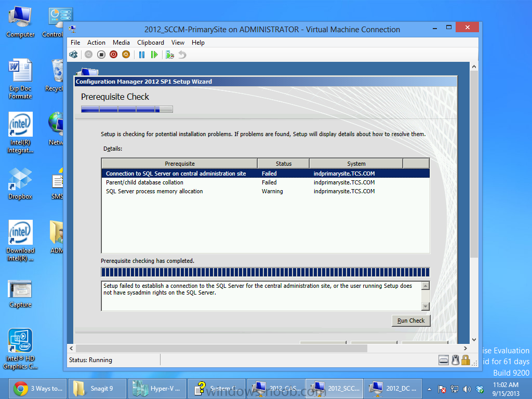Open the File menu
This screenshot has width=532, height=399.
coord(75,43)
